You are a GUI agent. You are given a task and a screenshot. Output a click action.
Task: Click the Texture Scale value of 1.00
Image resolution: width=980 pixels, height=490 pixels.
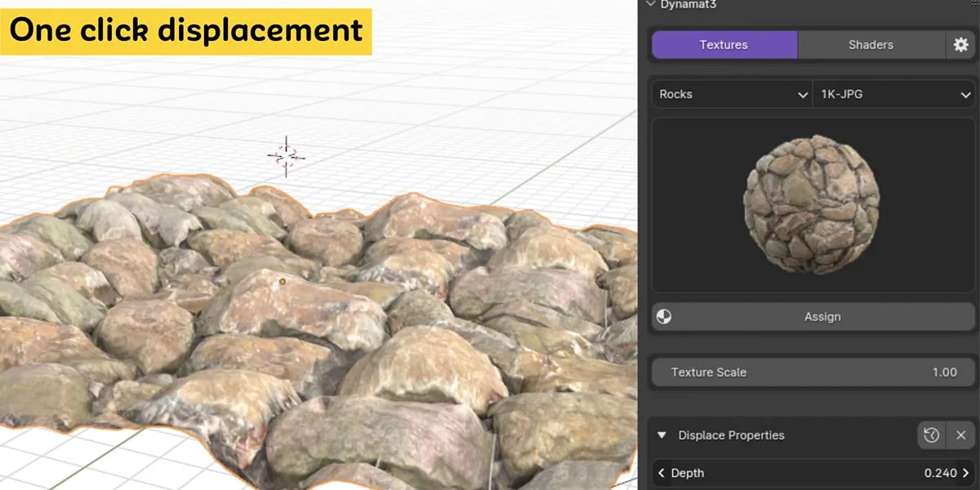click(944, 372)
